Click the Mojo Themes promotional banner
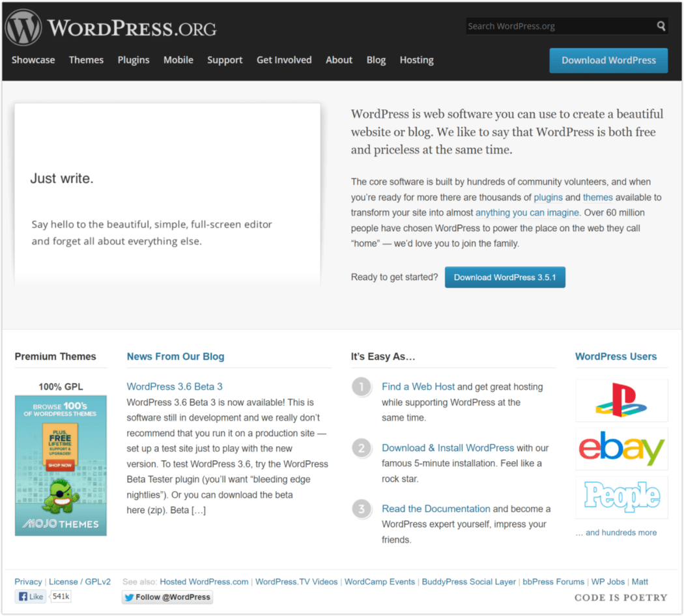The height and width of the screenshot is (616, 684). tap(61, 464)
